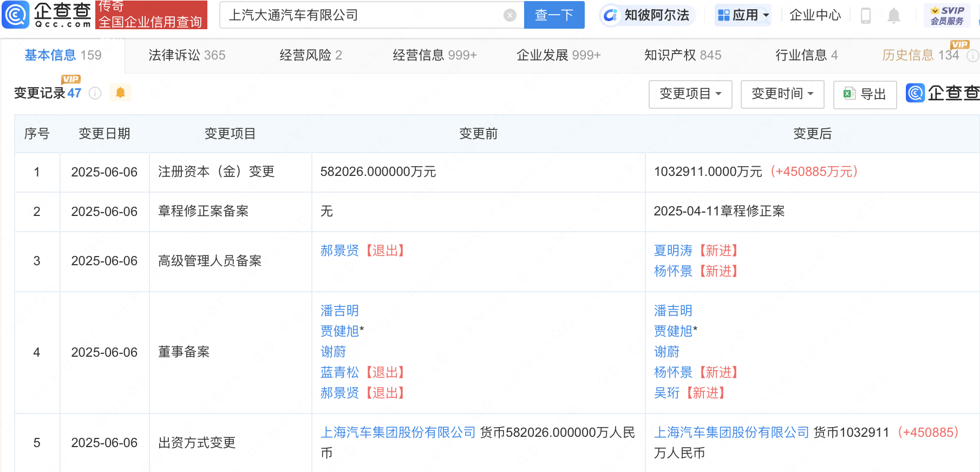
Task: Open the 应用 dropdown menu
Action: tap(743, 15)
